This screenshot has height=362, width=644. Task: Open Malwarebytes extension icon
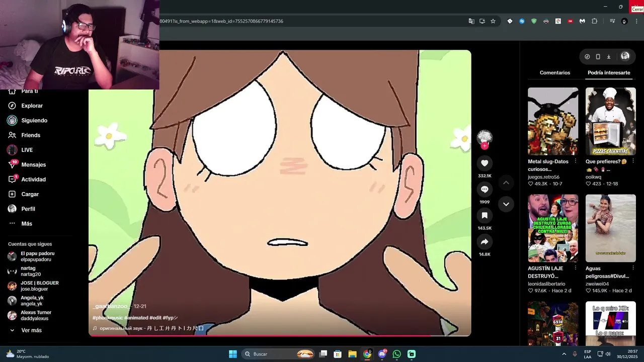(582, 21)
